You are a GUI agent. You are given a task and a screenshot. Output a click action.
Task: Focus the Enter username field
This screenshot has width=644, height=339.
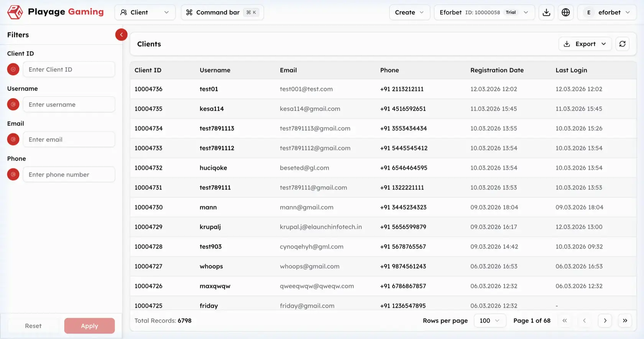pos(69,104)
